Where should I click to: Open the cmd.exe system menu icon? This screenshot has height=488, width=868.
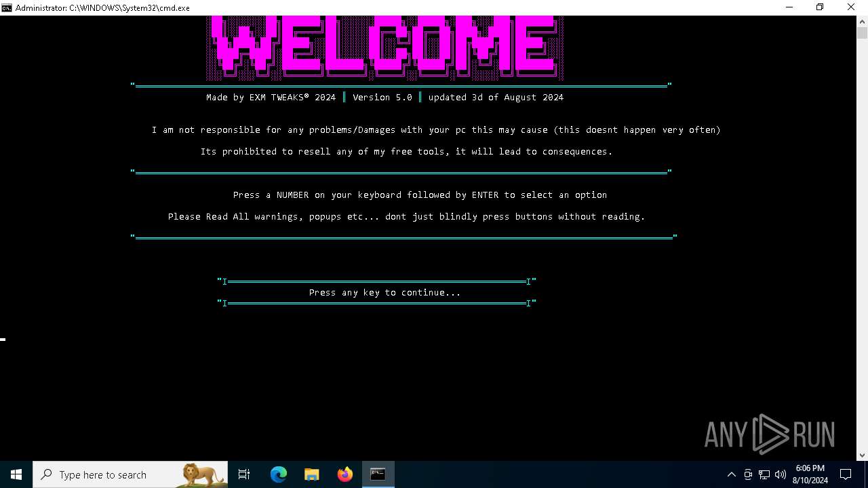[7, 7]
